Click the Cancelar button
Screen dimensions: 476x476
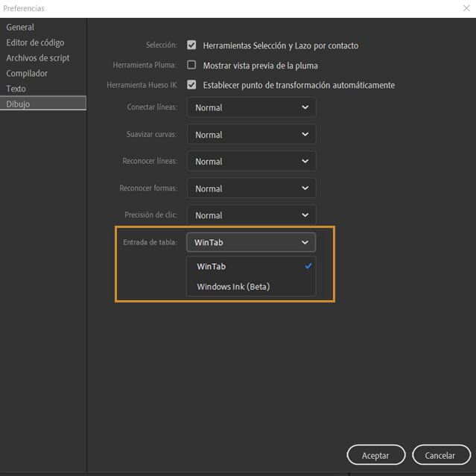pyautogui.click(x=439, y=455)
